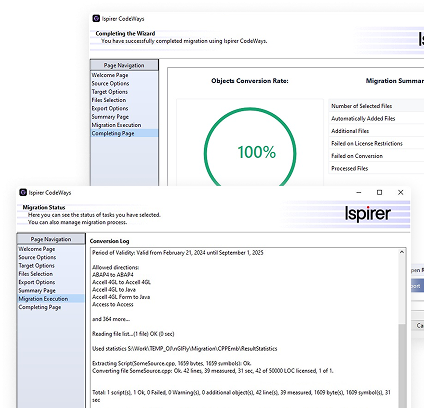
Task: Click the Ispirer CodeWays icon in the front window title bar
Action: [23, 192]
